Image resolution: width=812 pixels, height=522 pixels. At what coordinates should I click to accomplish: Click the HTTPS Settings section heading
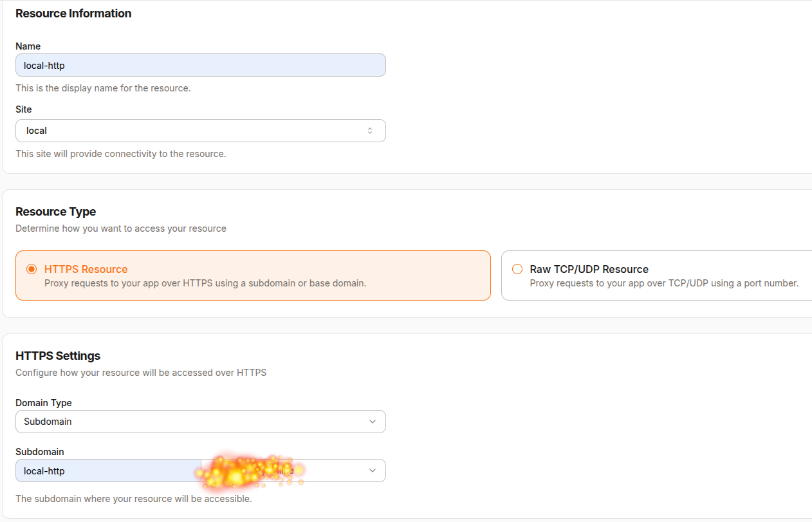[x=58, y=356]
